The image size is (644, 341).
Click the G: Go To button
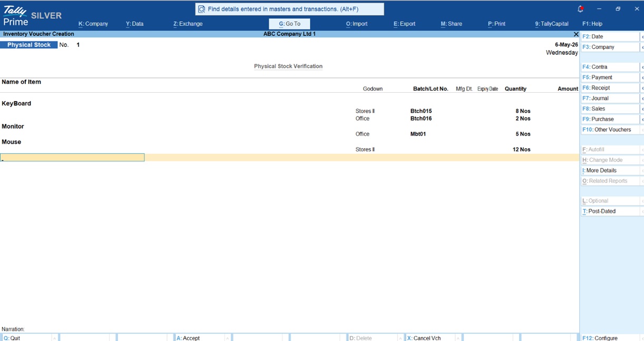coord(289,24)
